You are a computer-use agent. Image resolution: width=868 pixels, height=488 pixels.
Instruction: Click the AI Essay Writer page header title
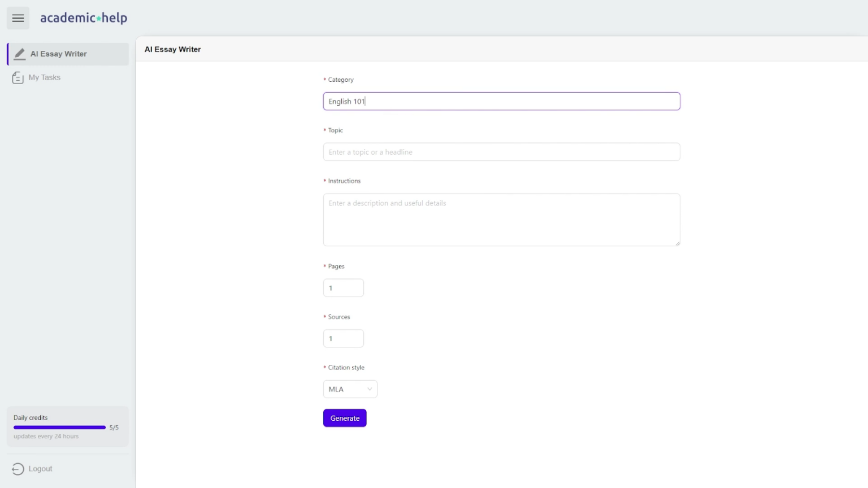click(x=173, y=50)
